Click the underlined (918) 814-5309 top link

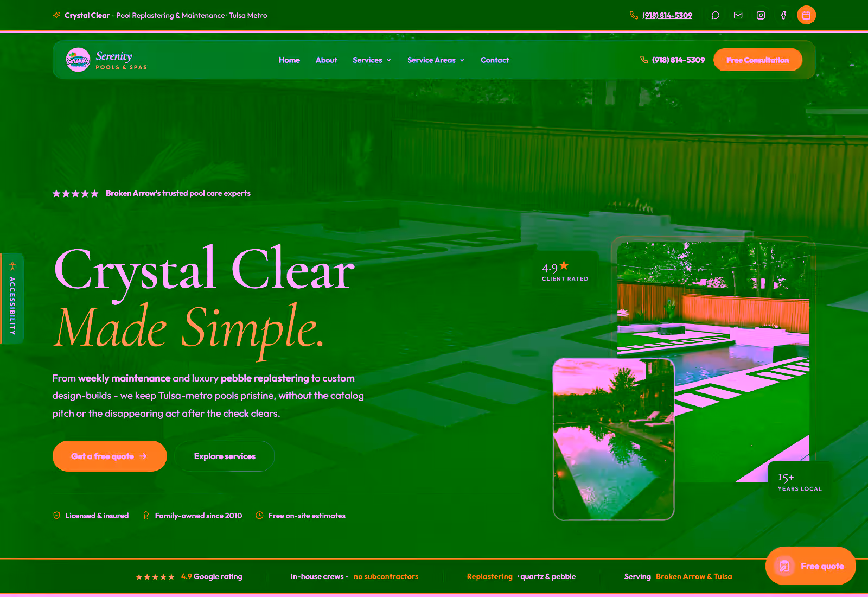(x=667, y=15)
